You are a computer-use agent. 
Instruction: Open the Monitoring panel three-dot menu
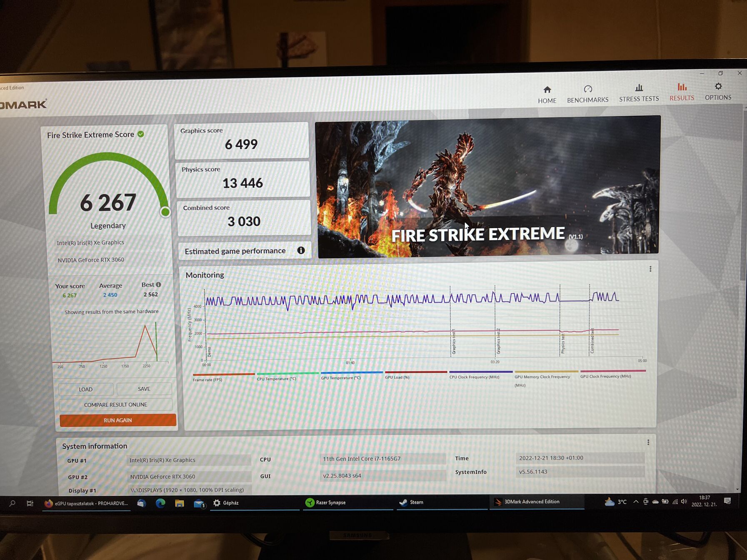click(x=650, y=269)
